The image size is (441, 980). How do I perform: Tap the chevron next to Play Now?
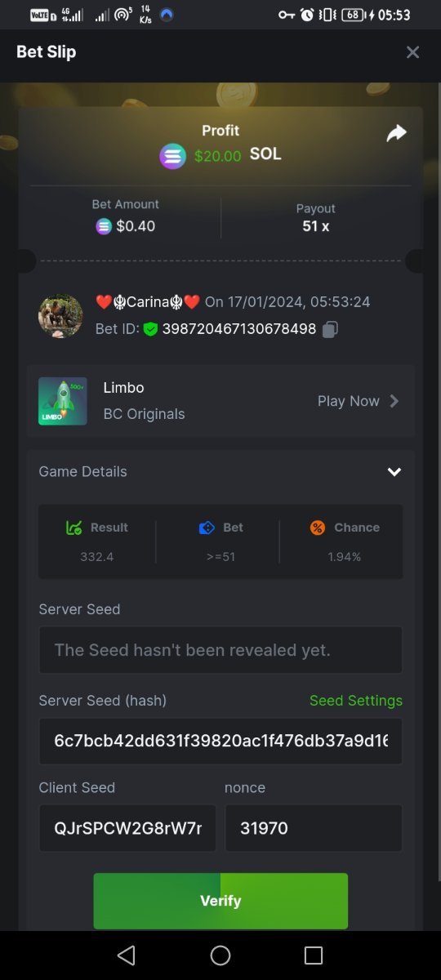coord(394,401)
